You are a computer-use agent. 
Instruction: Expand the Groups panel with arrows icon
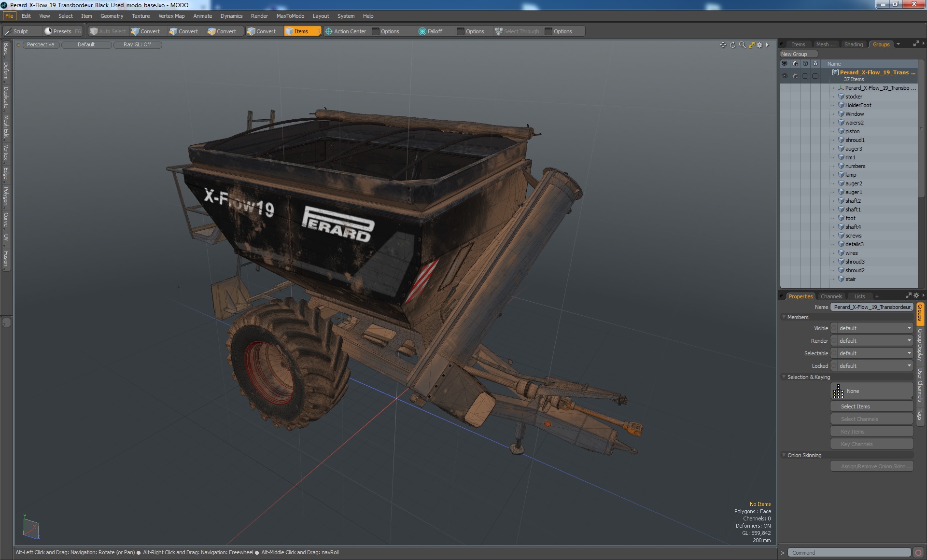click(916, 44)
